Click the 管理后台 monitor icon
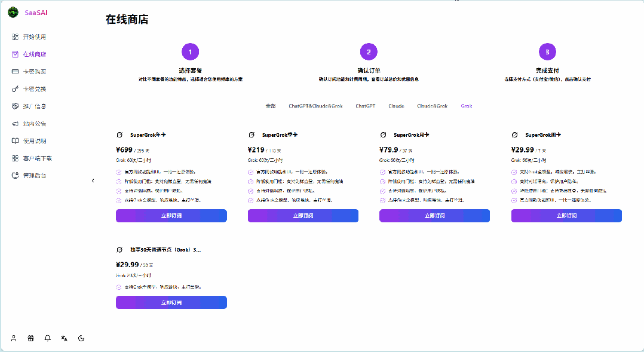 tap(15, 175)
